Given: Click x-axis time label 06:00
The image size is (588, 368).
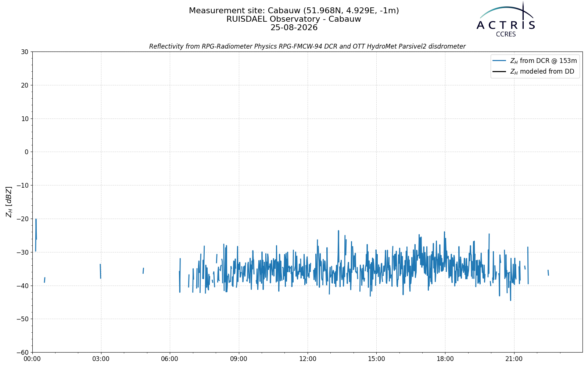Looking at the screenshot, I should [x=170, y=359].
